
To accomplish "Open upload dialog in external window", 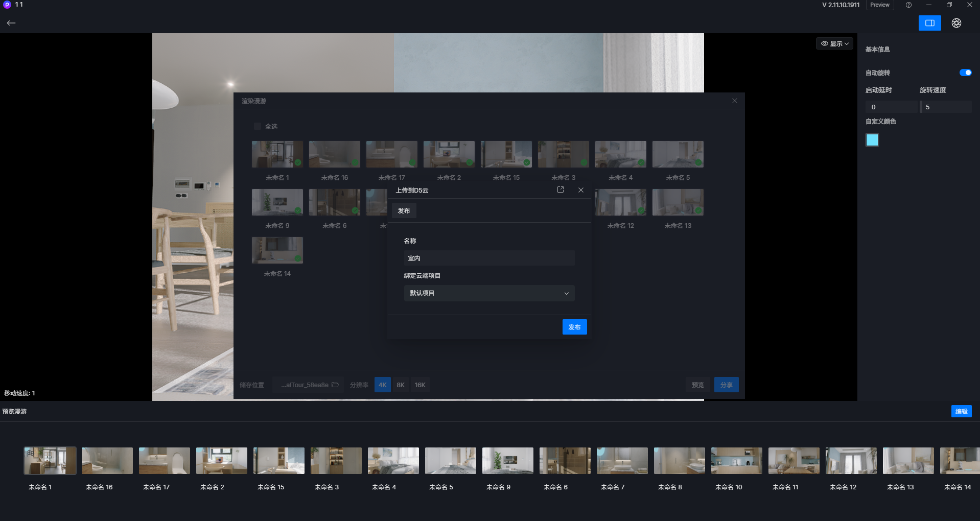I will [561, 190].
